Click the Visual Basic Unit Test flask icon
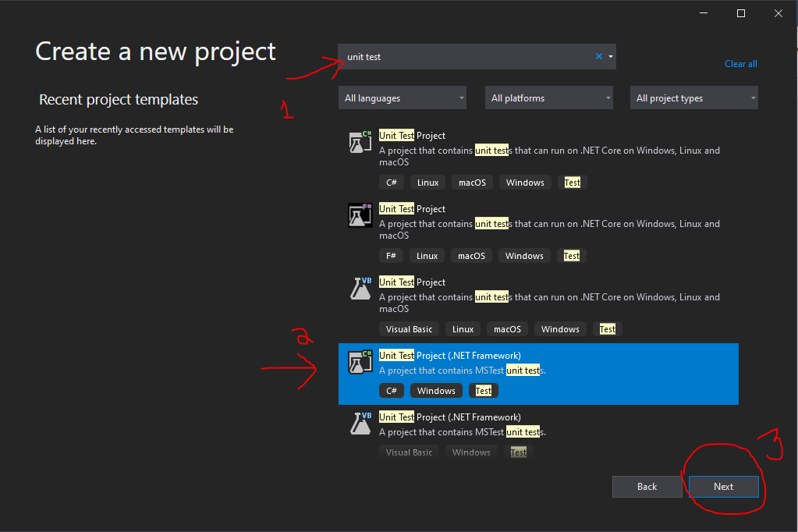The width and height of the screenshot is (798, 532). [359, 289]
